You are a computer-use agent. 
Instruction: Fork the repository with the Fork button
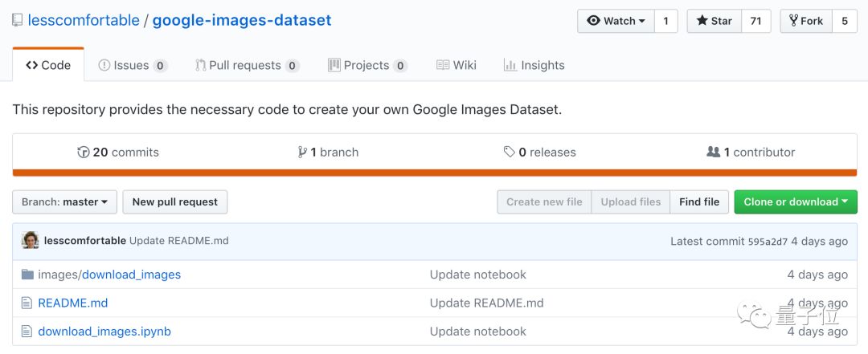(805, 21)
